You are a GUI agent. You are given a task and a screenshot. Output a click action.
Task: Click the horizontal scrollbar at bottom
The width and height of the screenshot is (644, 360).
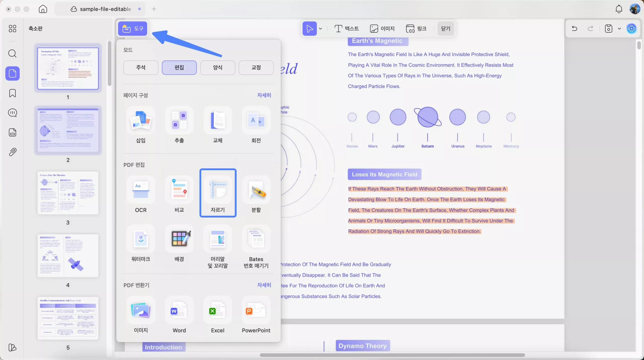click(392, 355)
